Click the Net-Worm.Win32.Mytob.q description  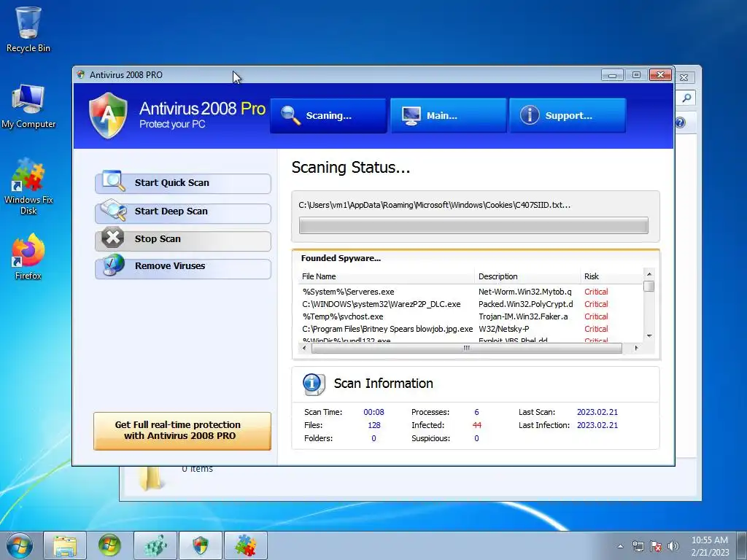tap(525, 292)
